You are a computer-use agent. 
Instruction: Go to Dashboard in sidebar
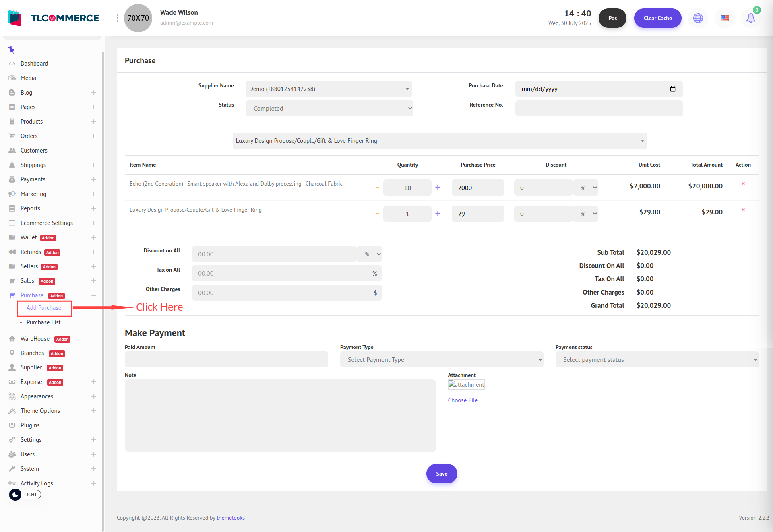click(34, 64)
